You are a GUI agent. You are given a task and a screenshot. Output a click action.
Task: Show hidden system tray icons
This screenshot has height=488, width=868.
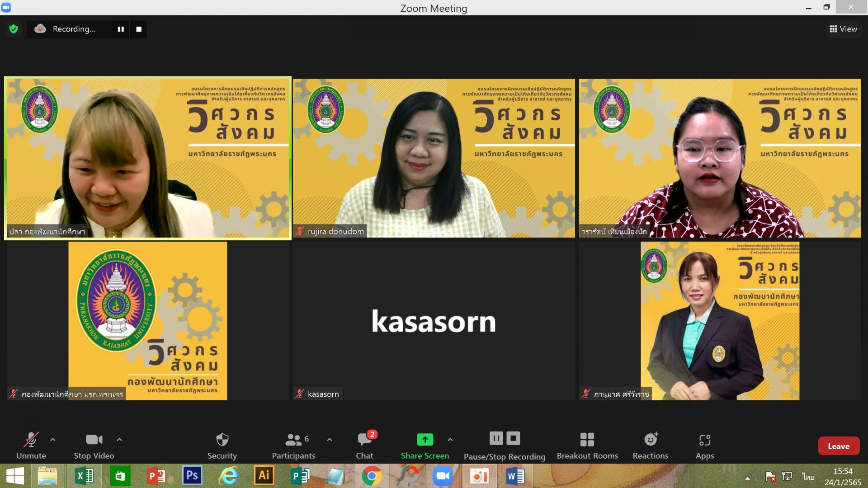pos(748,478)
